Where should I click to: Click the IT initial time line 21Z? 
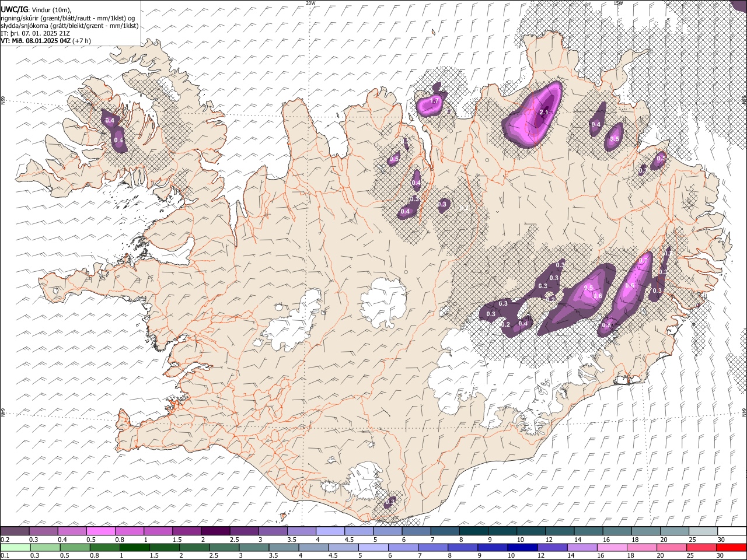click(x=36, y=33)
